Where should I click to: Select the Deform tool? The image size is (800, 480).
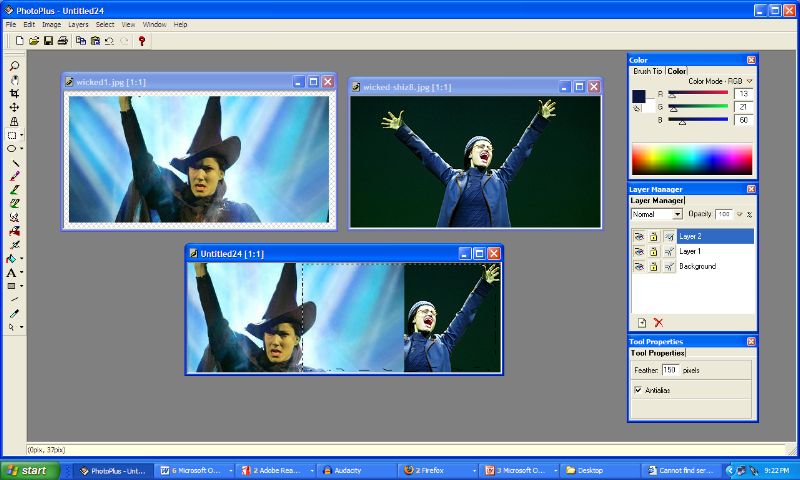(14, 121)
